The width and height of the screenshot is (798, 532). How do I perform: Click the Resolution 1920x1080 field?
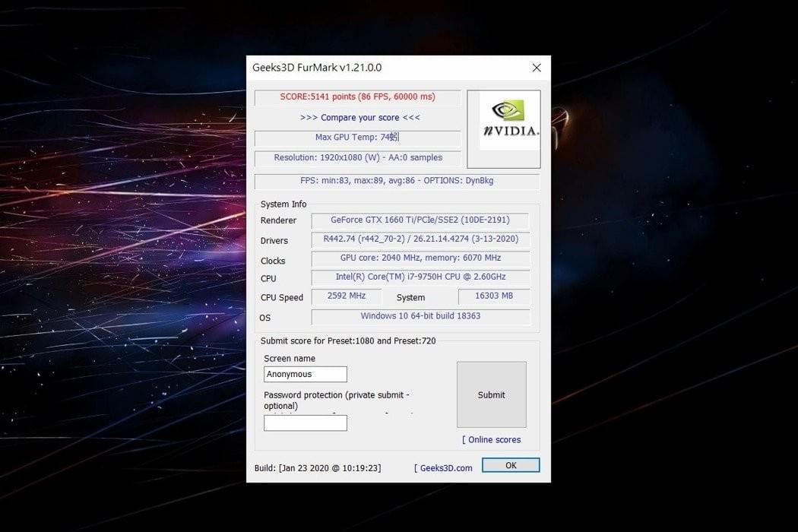[x=358, y=158]
